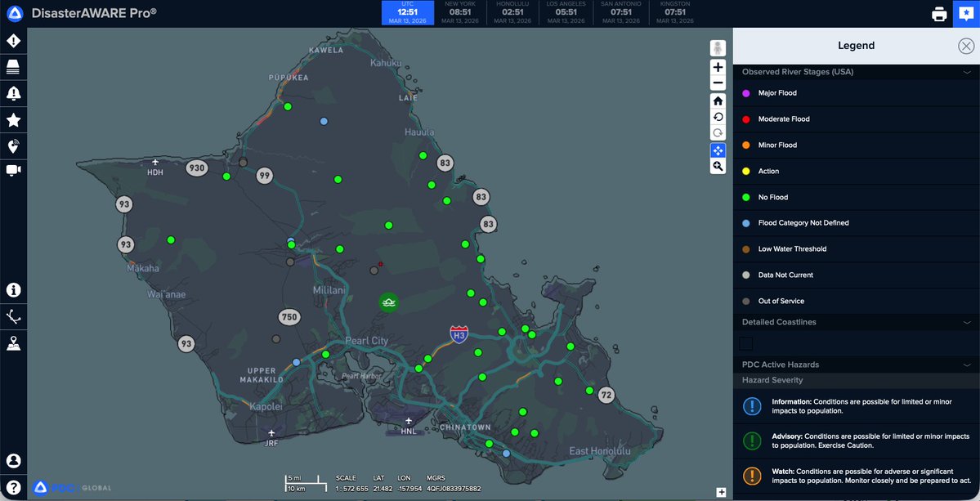The width and height of the screenshot is (980, 501).
Task: Click the Watch severity icon
Action: [752, 476]
